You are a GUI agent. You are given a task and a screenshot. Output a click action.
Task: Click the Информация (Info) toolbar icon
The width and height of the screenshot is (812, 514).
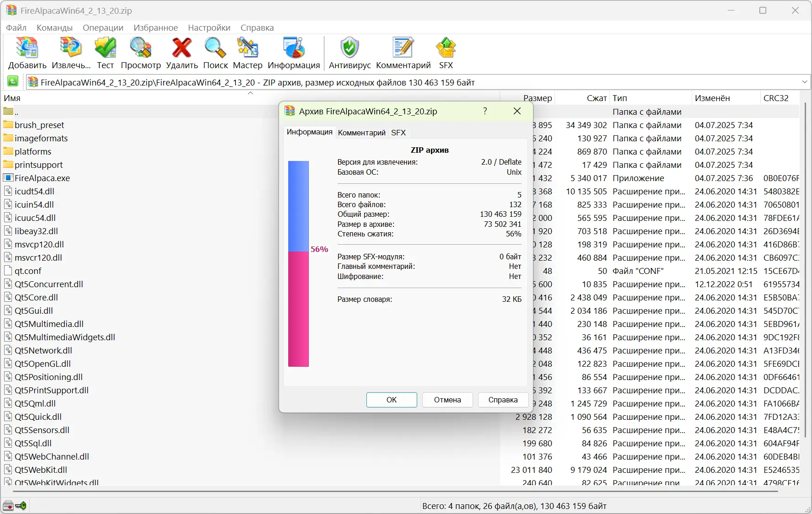tap(294, 48)
